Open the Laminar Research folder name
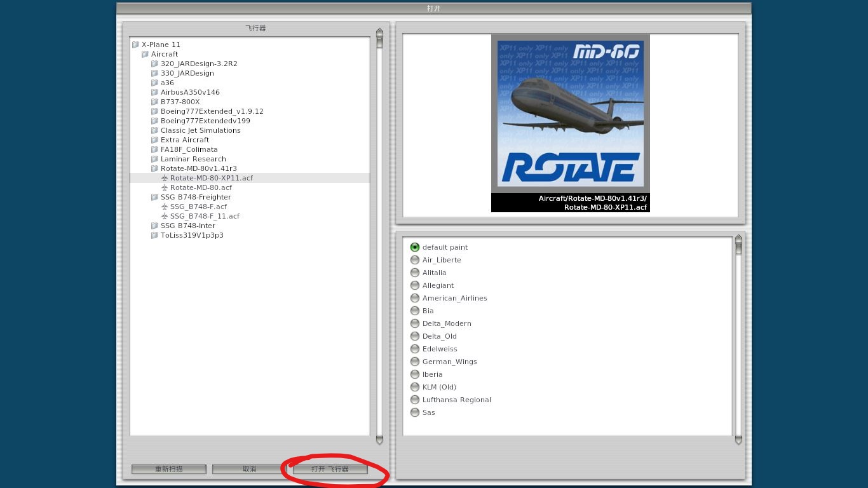 pyautogui.click(x=193, y=159)
